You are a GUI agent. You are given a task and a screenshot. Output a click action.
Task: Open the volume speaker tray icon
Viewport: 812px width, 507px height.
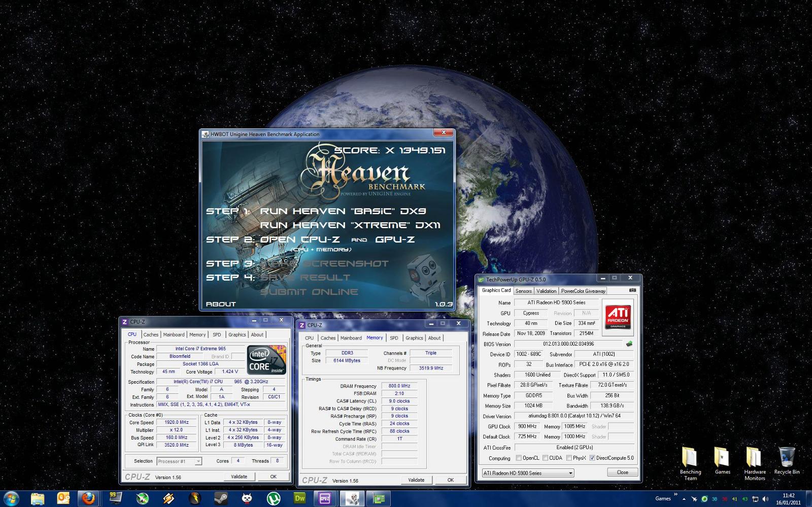pos(765,499)
